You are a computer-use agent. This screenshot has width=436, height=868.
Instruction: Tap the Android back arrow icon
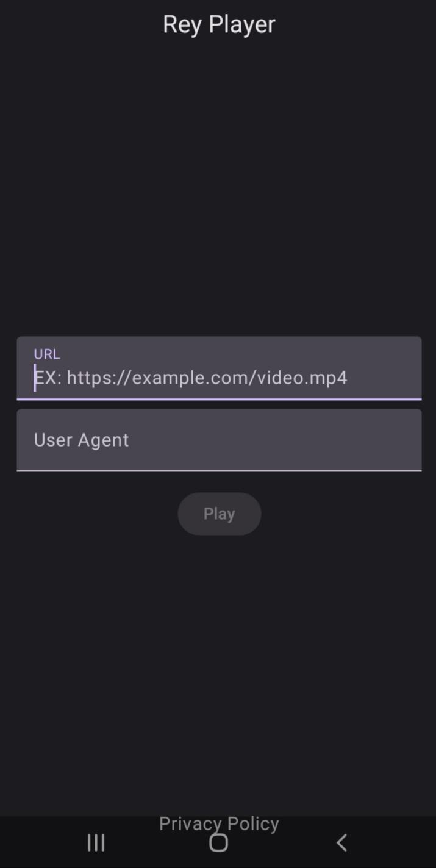click(341, 842)
